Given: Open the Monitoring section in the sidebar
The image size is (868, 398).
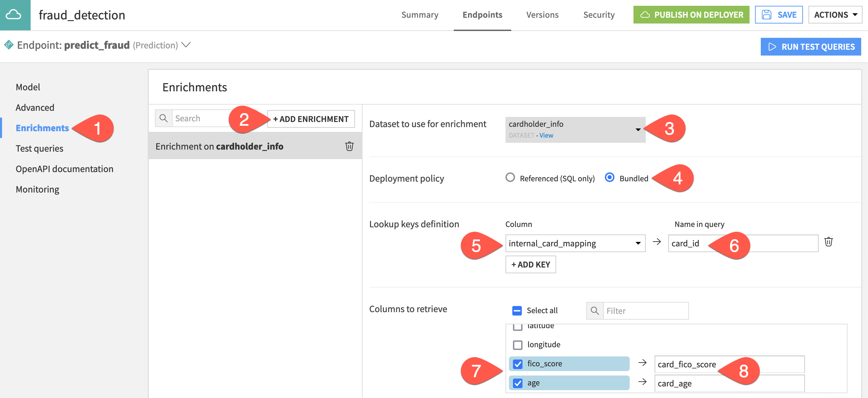Looking at the screenshot, I should [37, 189].
